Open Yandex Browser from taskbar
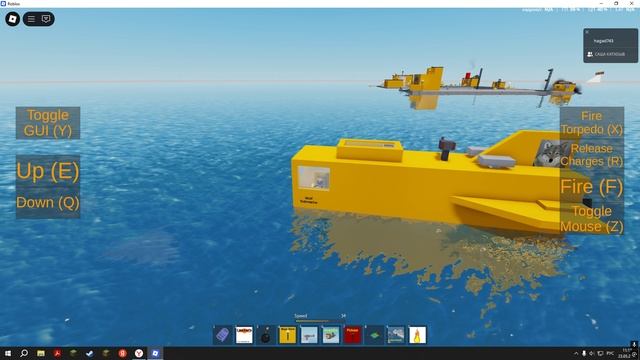Viewport: 640px width, 360px height. (139, 353)
